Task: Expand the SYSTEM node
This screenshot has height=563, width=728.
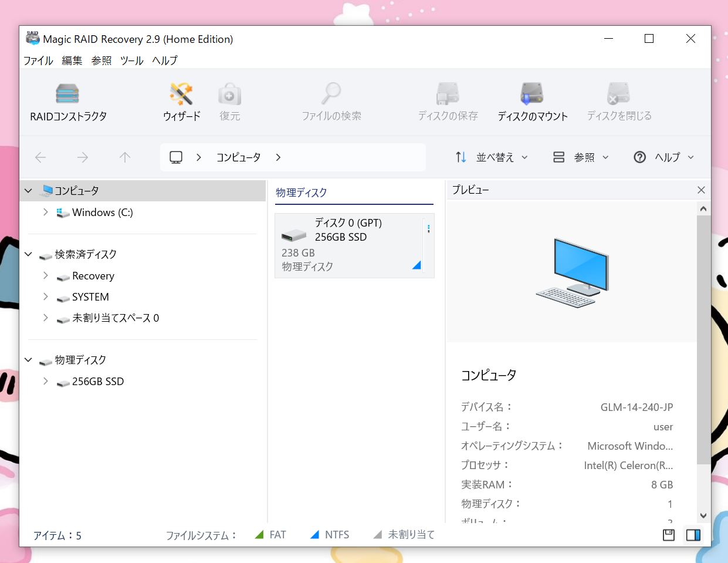Action: pyautogui.click(x=45, y=297)
